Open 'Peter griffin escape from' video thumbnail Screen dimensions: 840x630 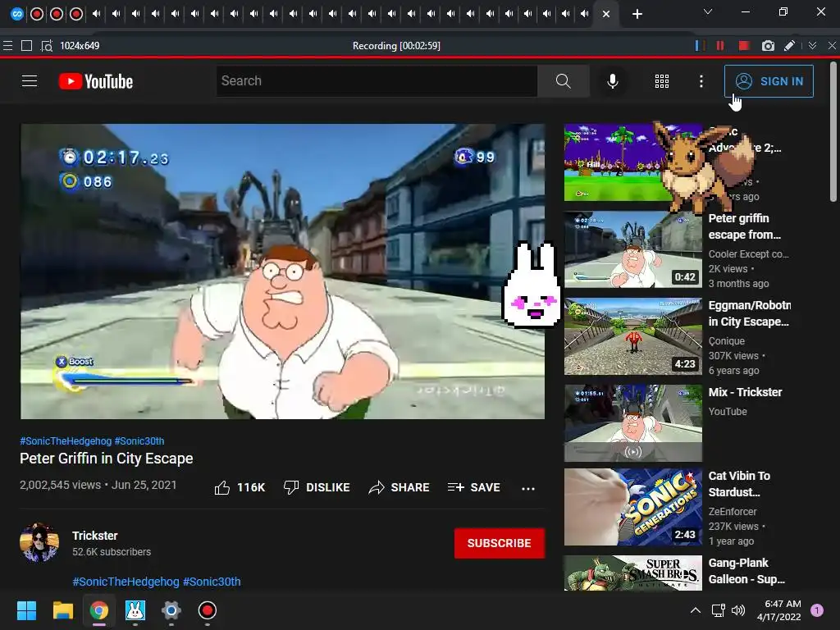pyautogui.click(x=632, y=249)
